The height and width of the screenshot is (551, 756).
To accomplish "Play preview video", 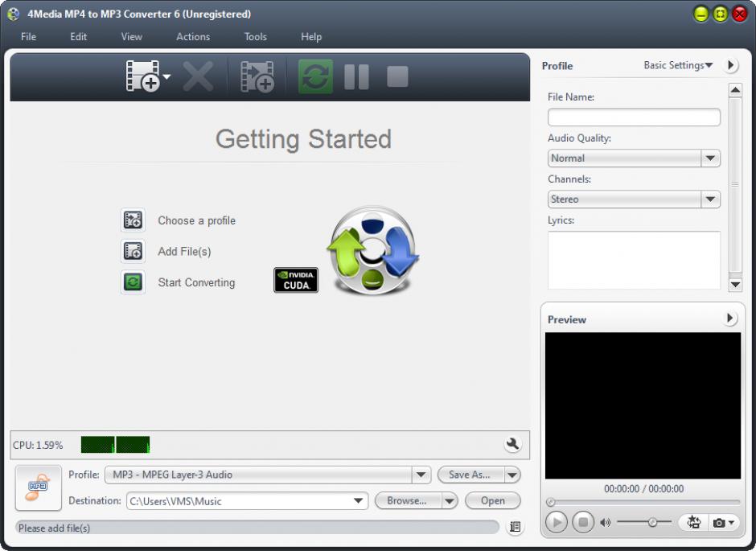I will click(x=556, y=522).
